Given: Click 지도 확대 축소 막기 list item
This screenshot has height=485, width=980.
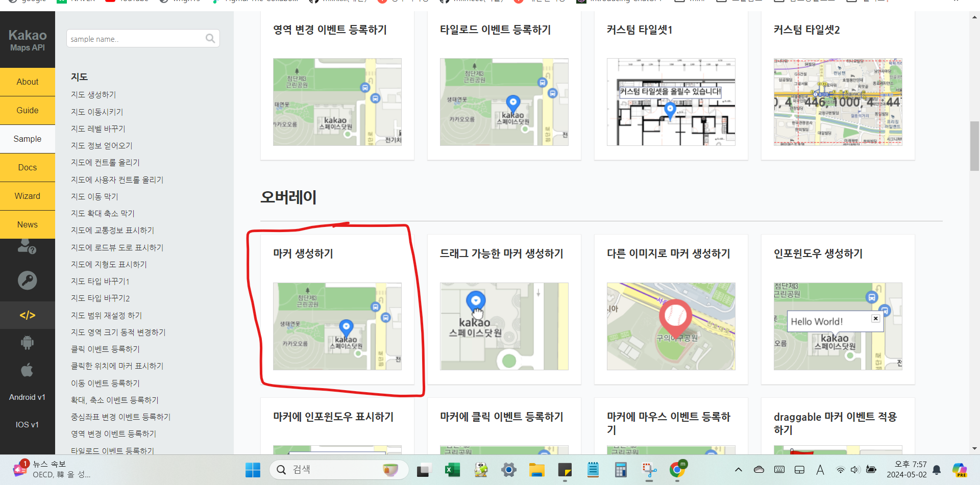Looking at the screenshot, I should click(103, 213).
